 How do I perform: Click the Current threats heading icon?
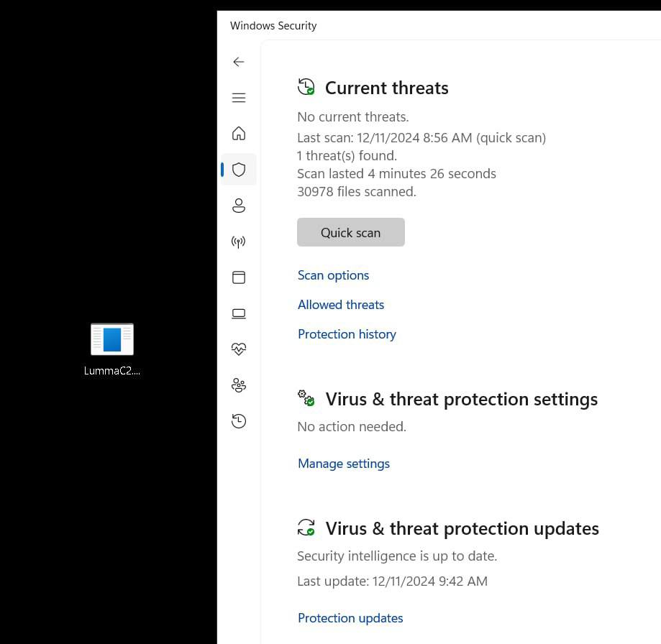(306, 88)
